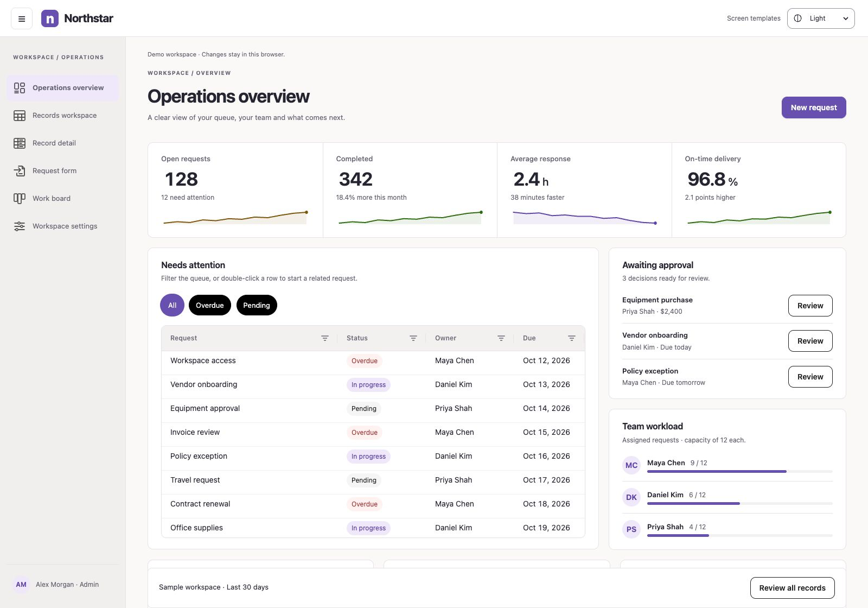The image size is (868, 608).
Task: Click Office supplies In progress badge
Action: [x=368, y=528]
